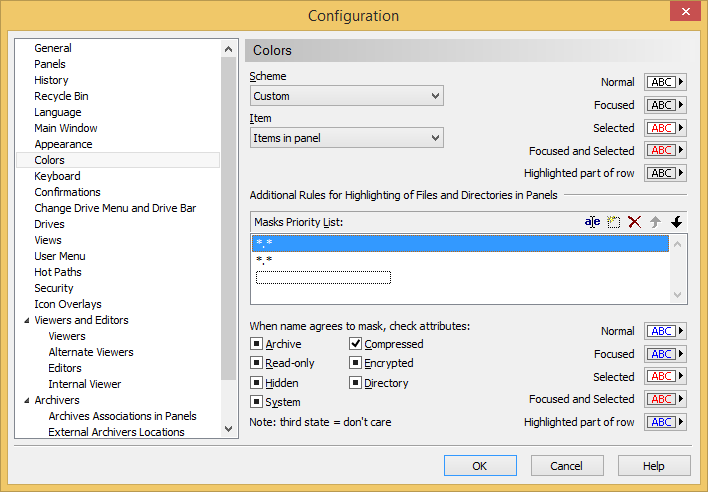Viewport: 708px width, 492px height.
Task: Check the Hidden attribute checkbox
Action: coord(257,383)
